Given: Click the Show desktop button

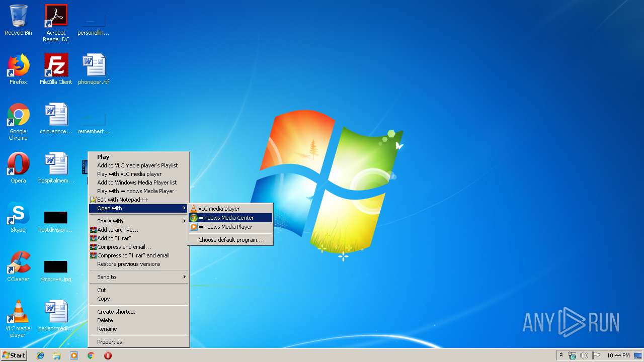Looking at the screenshot, I should [x=638, y=355].
